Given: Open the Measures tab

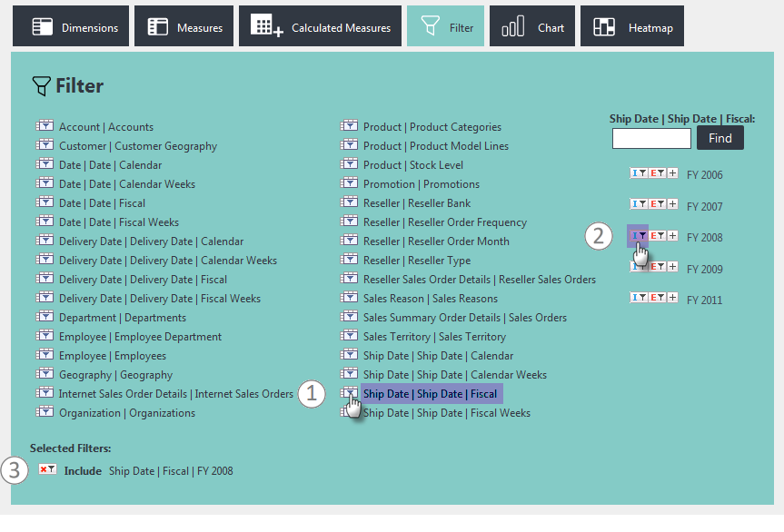Looking at the screenshot, I should click(x=184, y=26).
